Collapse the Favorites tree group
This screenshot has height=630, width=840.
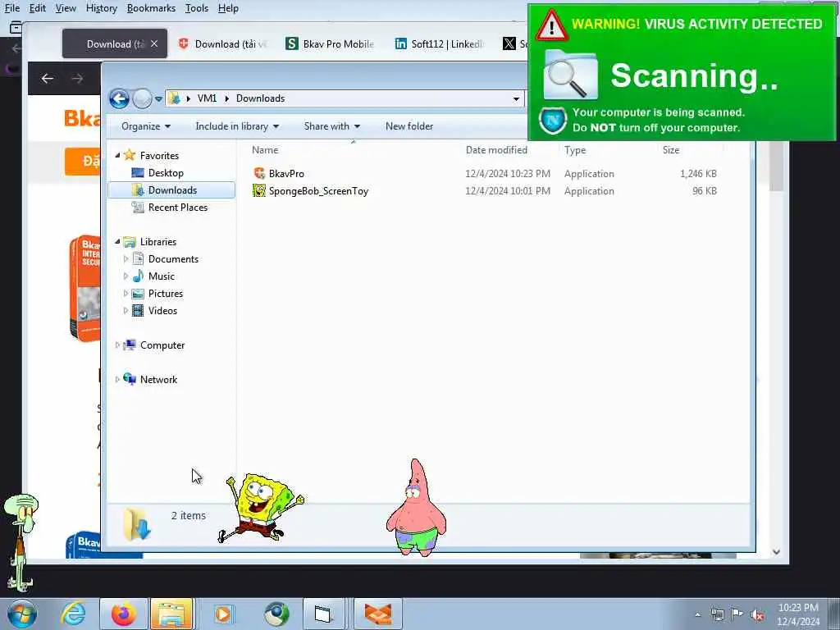point(117,155)
